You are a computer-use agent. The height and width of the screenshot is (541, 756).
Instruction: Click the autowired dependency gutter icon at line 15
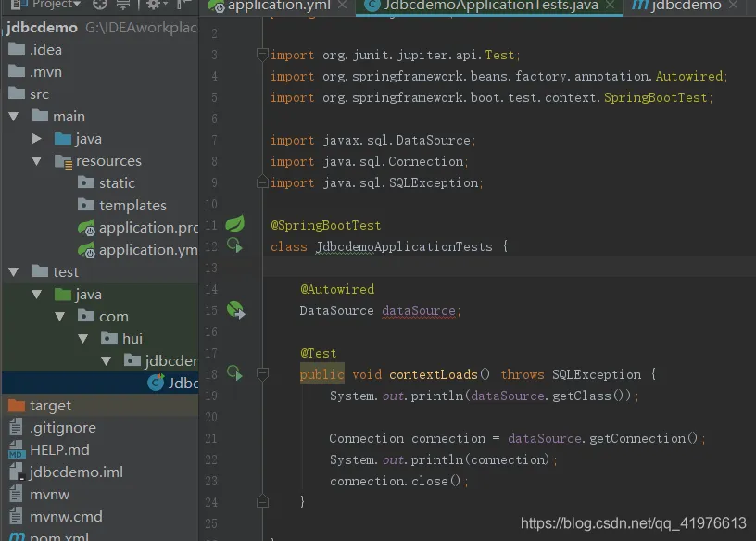coord(235,309)
